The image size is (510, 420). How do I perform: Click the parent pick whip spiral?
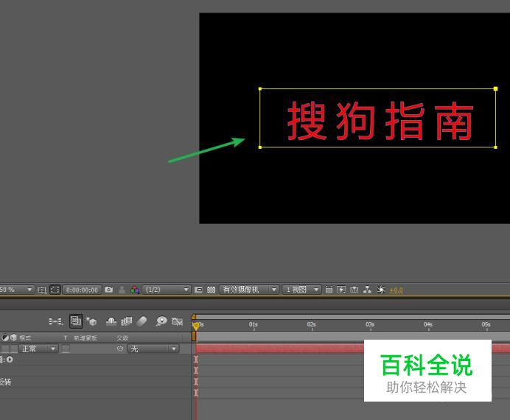(x=120, y=349)
